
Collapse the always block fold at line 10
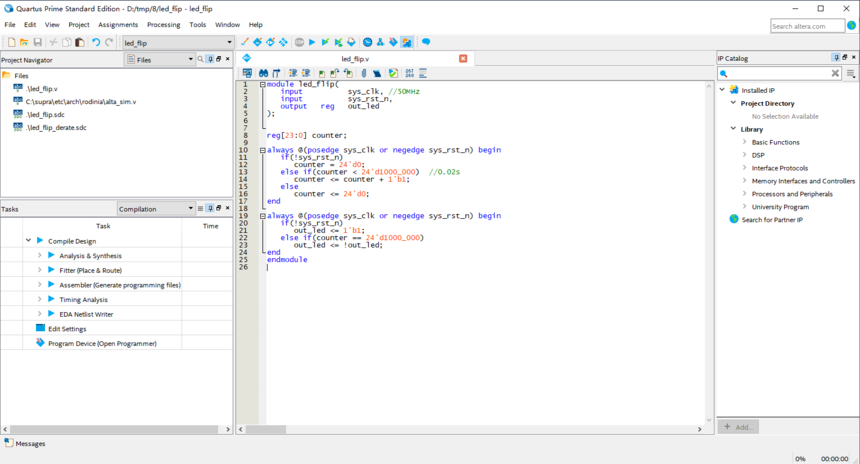(x=263, y=150)
